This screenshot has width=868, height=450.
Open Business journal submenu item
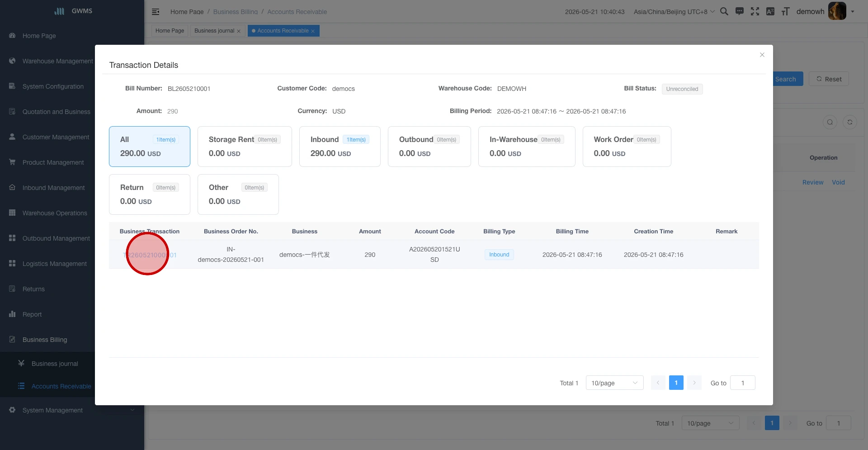[55, 364]
